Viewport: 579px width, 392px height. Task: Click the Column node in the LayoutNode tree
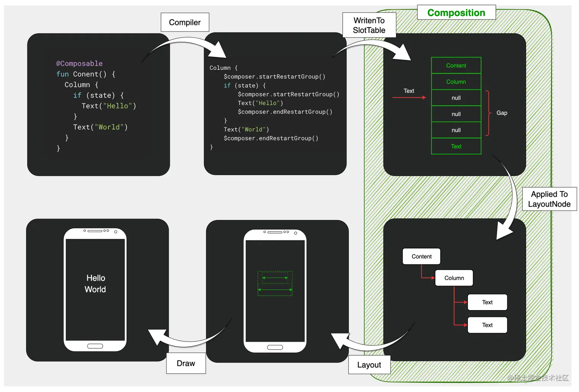tap(454, 278)
